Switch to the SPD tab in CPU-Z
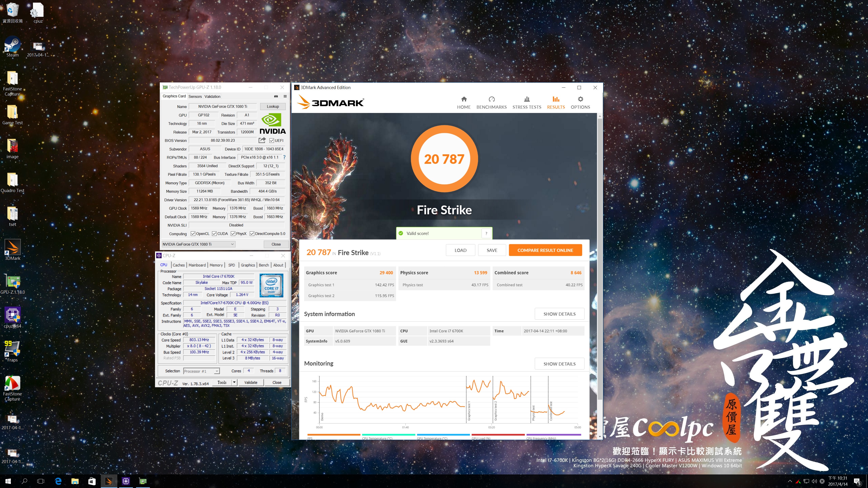Image resolution: width=868 pixels, height=488 pixels. point(231,265)
